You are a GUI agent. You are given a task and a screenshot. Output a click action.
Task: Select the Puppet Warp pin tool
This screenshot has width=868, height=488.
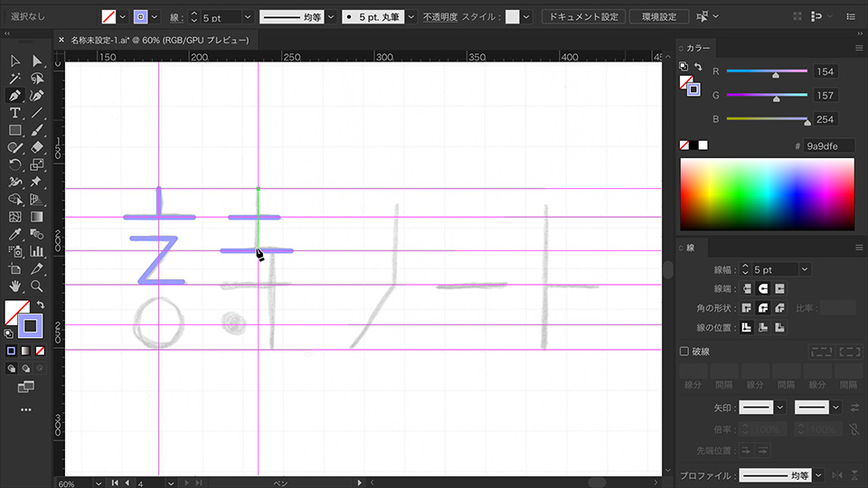click(x=36, y=182)
